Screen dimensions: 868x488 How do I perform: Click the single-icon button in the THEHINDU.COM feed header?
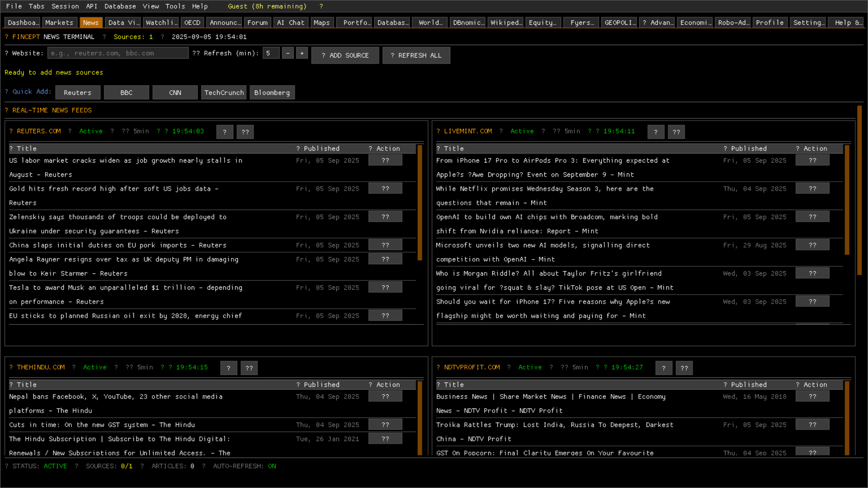click(x=228, y=368)
